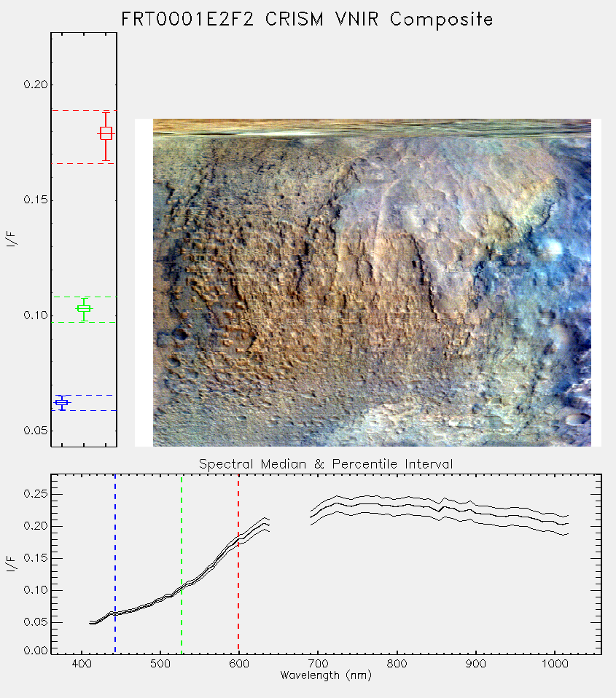Click the green box-plot marker
616x698 pixels.
(84, 308)
